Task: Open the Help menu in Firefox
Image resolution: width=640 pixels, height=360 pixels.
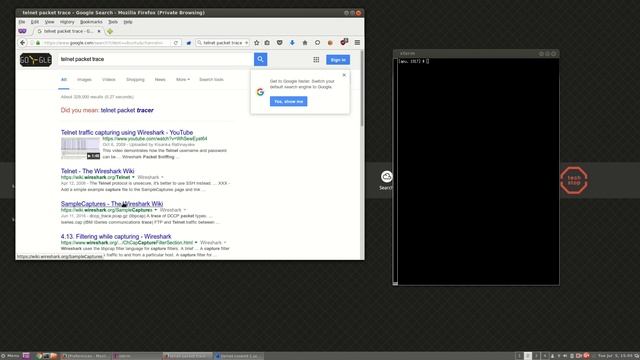Action: pos(128,22)
